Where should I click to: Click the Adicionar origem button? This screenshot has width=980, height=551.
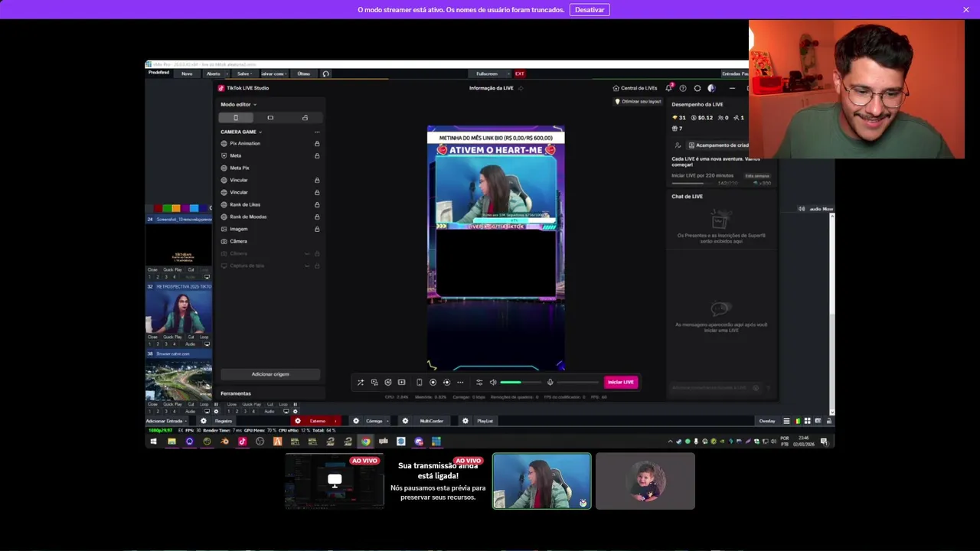(x=270, y=374)
